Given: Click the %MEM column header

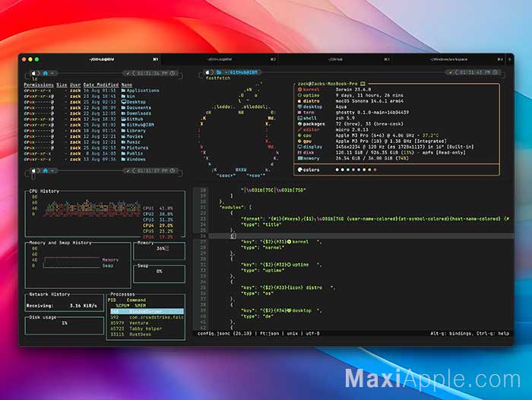Looking at the screenshot, I should [140, 306].
